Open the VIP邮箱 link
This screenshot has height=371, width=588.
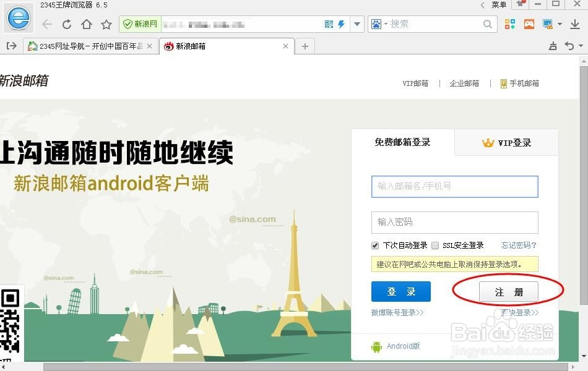click(415, 83)
